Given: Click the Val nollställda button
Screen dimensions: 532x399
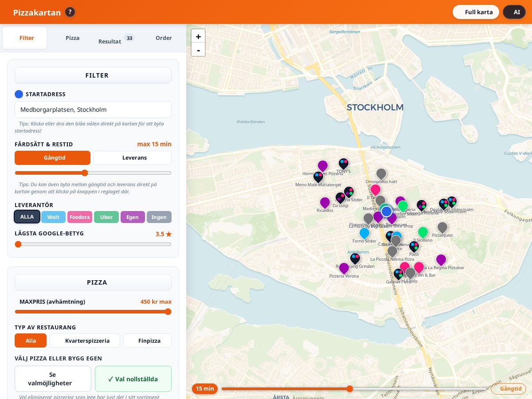Looking at the screenshot, I should coord(133,379).
